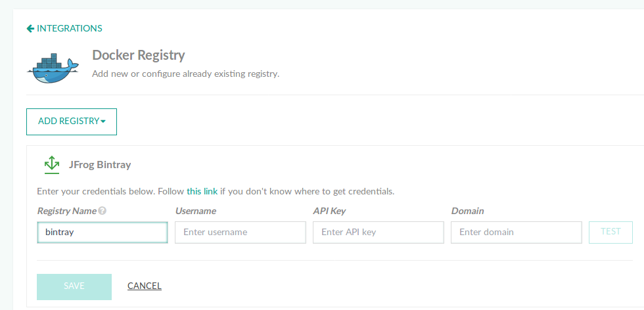Click the Domain field label
Image resolution: width=644 pixels, height=310 pixels.
468,211
